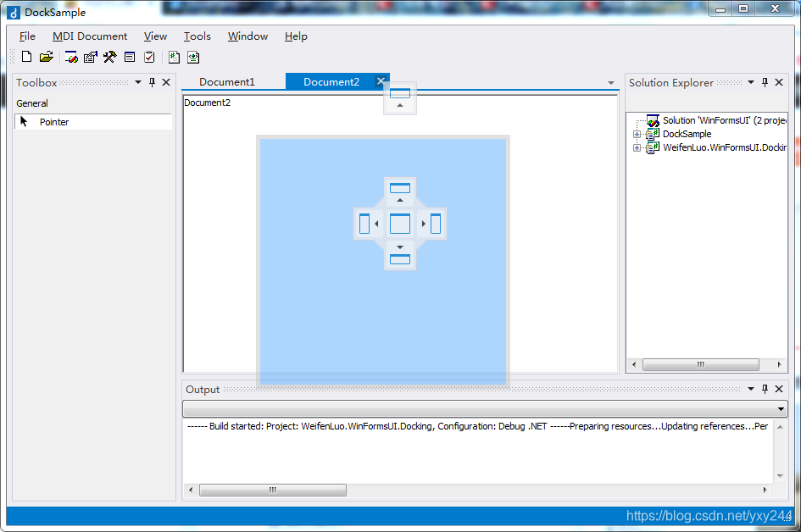Screen dimensions: 801x532
Task: Click the outer top dock indicator
Action: [400, 98]
